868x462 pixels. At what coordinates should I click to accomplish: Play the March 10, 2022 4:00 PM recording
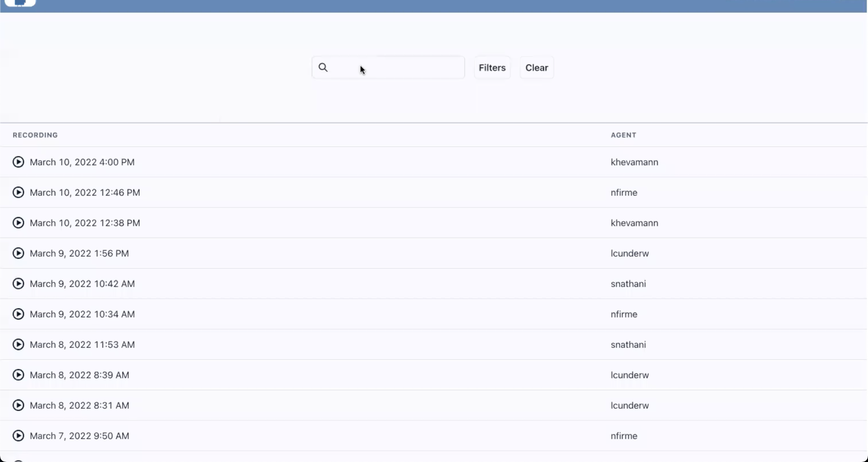click(18, 162)
